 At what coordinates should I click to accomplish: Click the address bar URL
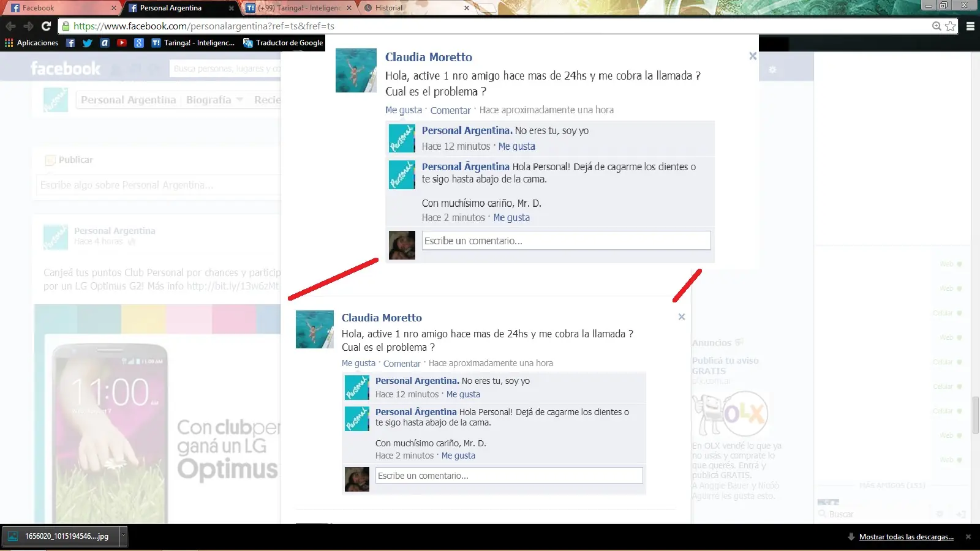coord(204,26)
